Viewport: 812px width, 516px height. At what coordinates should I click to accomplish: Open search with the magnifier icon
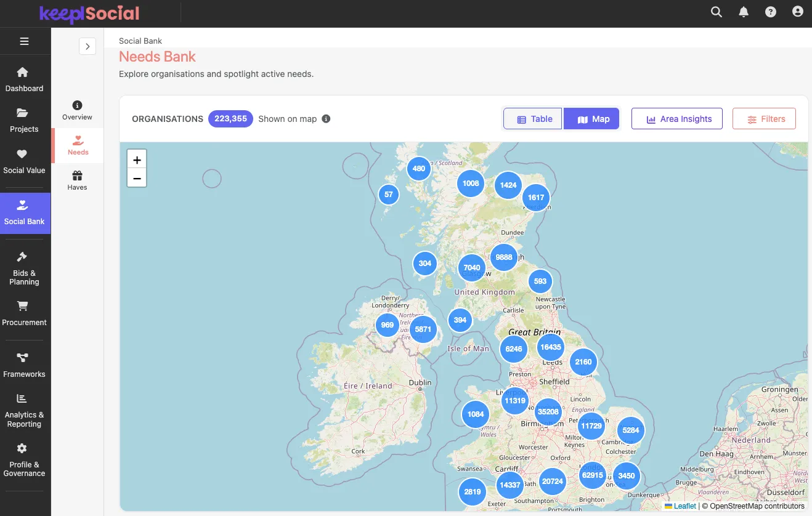pyautogui.click(x=717, y=12)
